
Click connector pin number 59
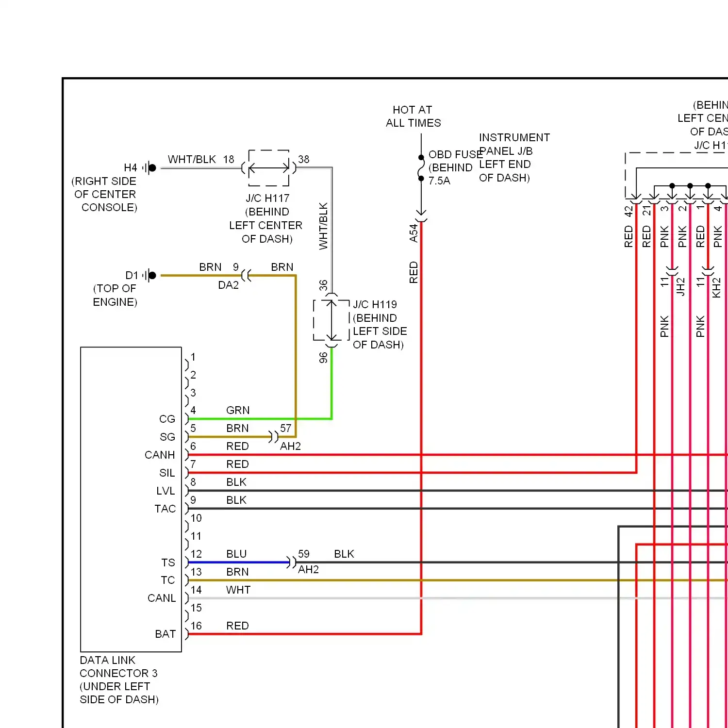click(304, 554)
